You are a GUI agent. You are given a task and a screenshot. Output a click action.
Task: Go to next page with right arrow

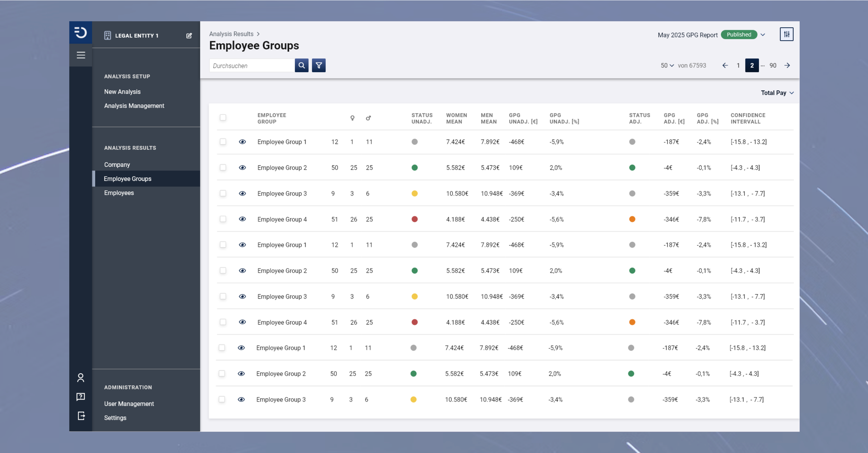click(787, 65)
